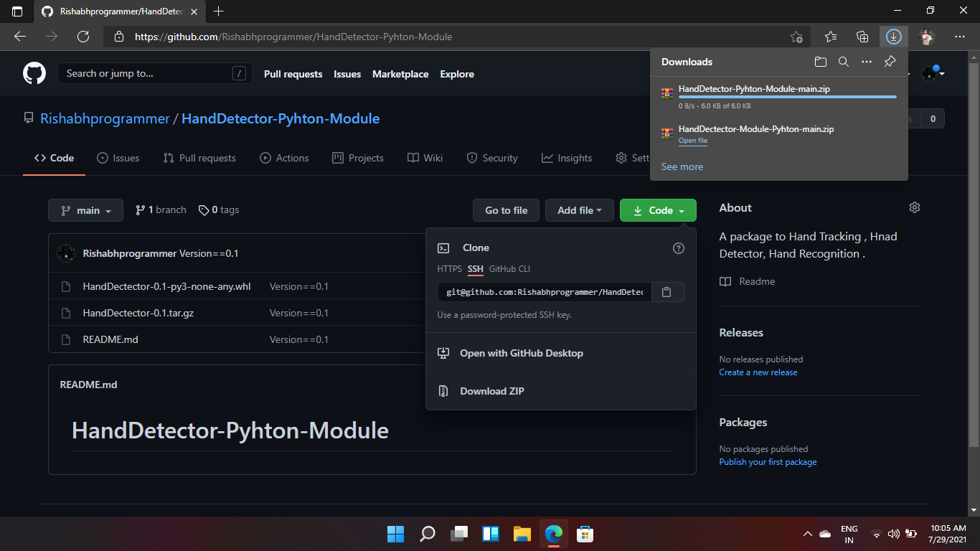Open Windows Start menu
This screenshot has width=980, height=551.
[395, 534]
